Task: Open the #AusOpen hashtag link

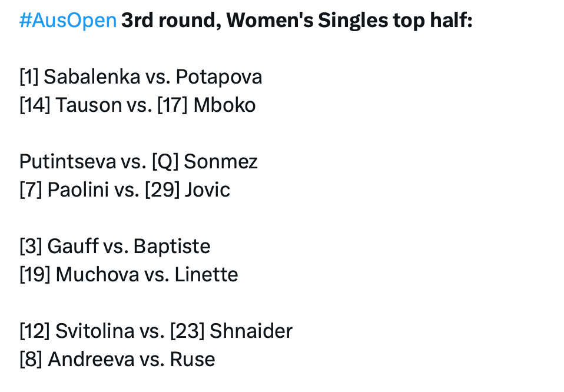Action: coord(68,21)
